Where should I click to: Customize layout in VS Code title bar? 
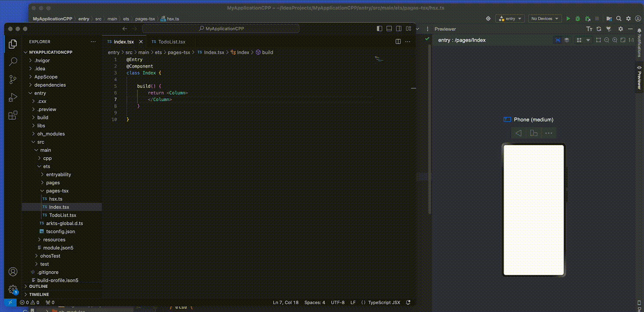click(408, 29)
